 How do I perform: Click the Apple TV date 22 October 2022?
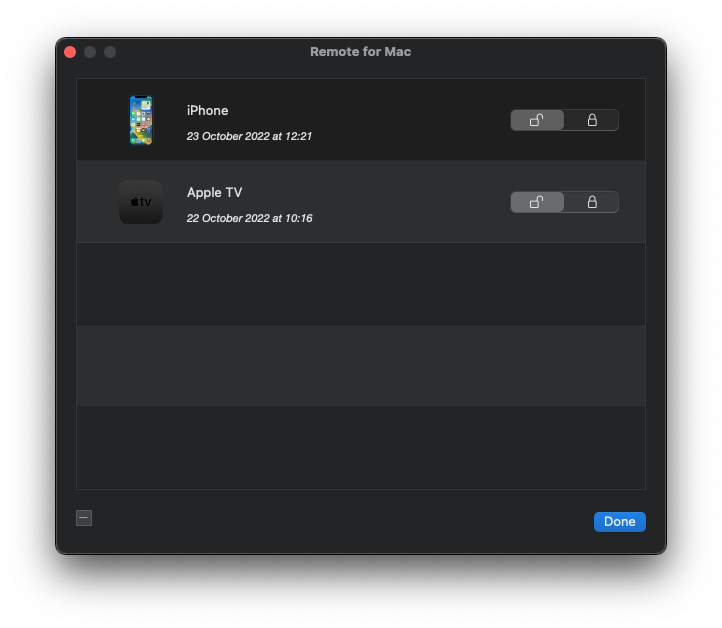point(249,218)
